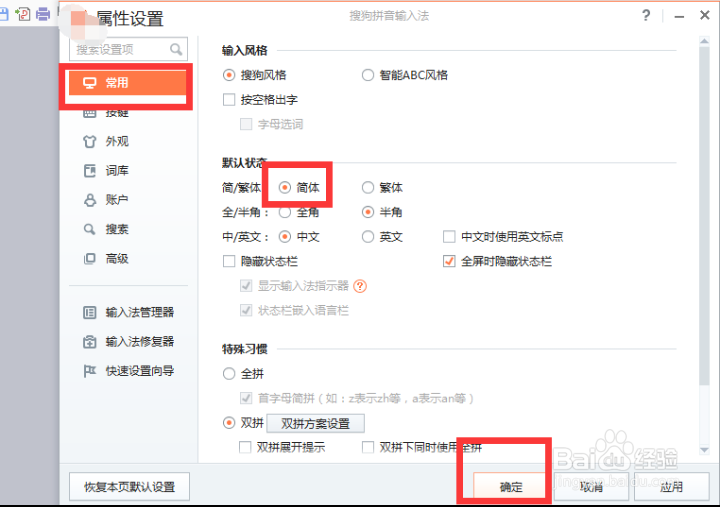Click the orange question mark help icon

coord(360,286)
